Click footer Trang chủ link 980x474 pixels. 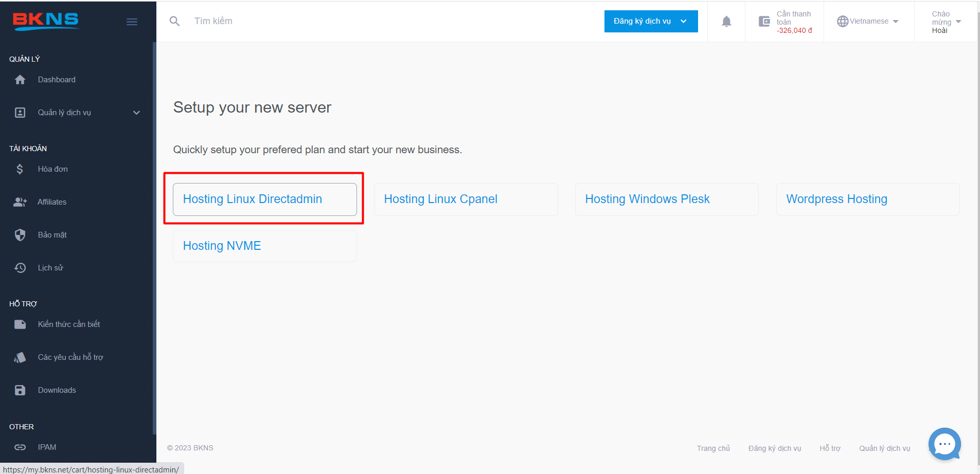714,448
